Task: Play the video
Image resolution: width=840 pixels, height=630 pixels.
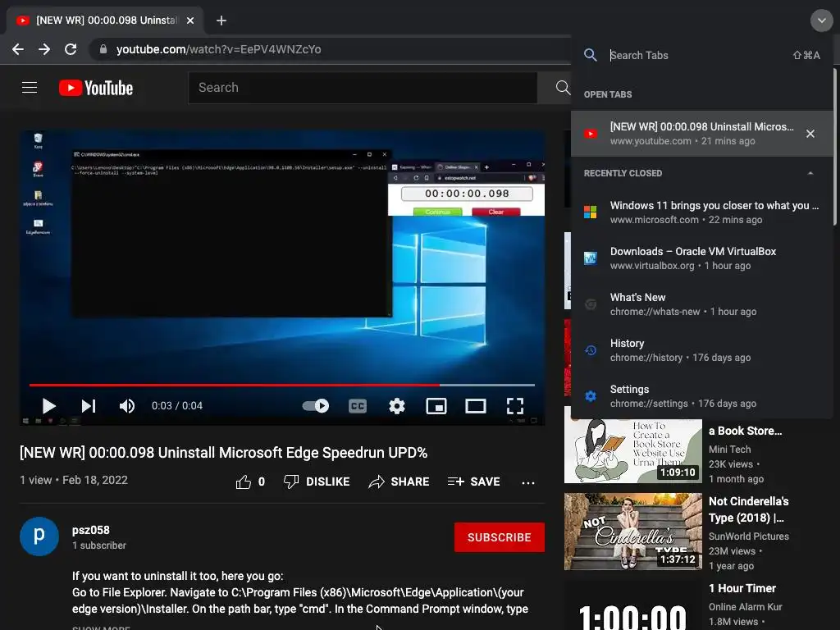Action: click(48, 406)
